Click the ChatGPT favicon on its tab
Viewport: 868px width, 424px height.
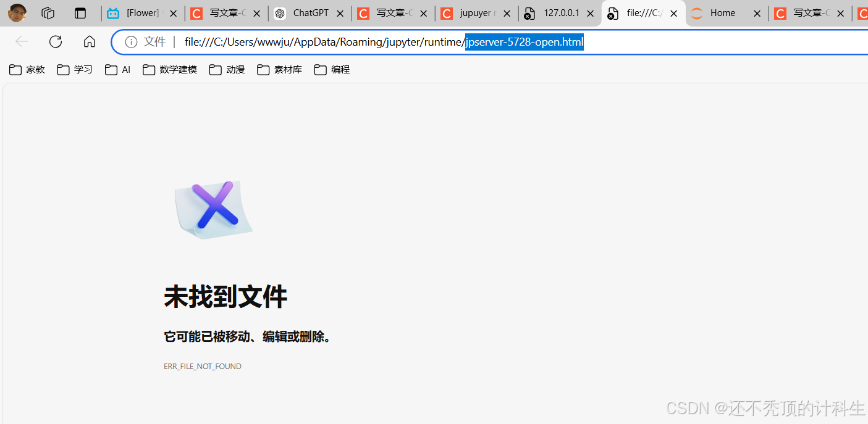click(x=279, y=12)
